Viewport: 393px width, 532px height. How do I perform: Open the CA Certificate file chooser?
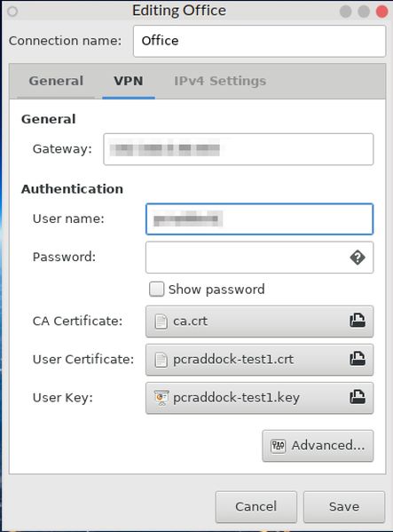[260, 322]
